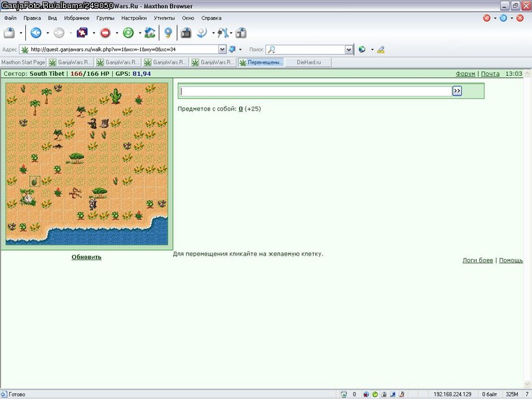Expand the address bar URL dropdown

click(222, 49)
